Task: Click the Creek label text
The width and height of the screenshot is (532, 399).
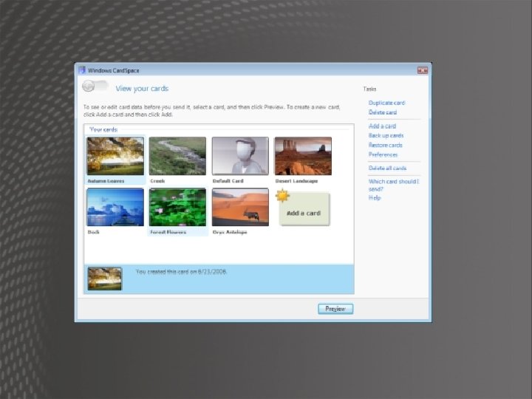Action: [x=157, y=181]
